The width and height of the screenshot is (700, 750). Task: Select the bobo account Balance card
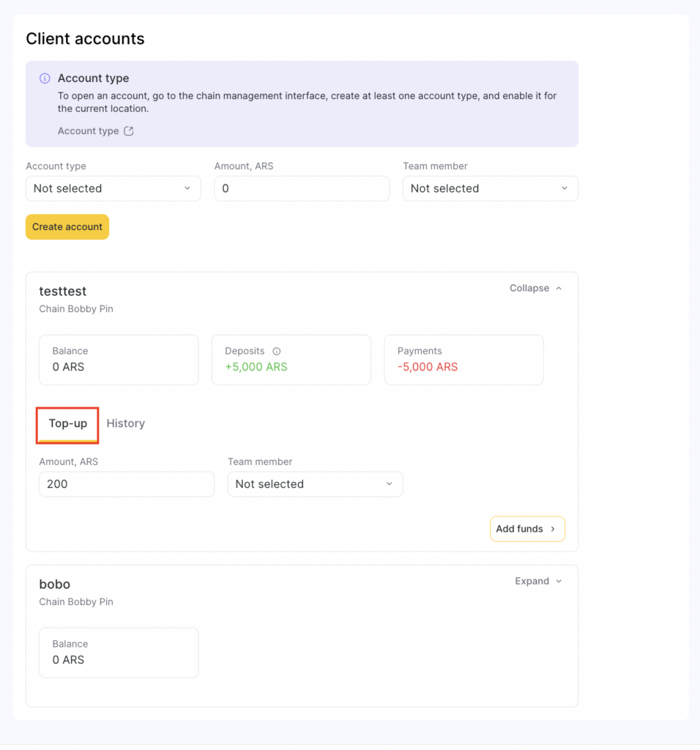coord(119,653)
